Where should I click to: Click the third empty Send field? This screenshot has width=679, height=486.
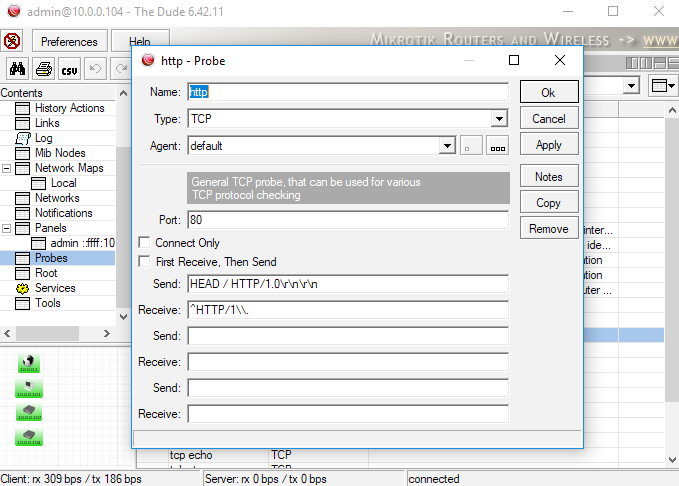[348, 388]
